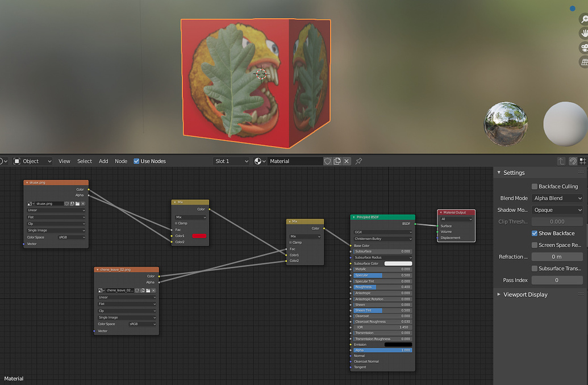Unlink the image with X in the skuax.png node
The image size is (588, 385).
tap(83, 203)
